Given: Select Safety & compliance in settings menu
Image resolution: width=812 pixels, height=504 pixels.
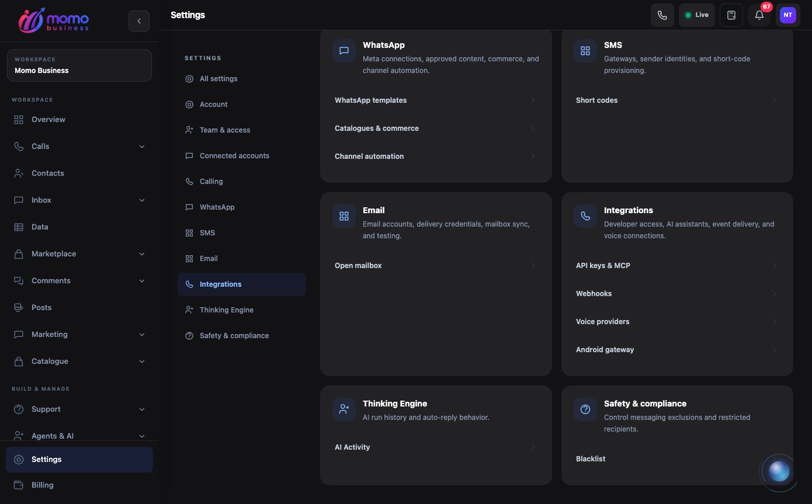Looking at the screenshot, I should point(242,336).
